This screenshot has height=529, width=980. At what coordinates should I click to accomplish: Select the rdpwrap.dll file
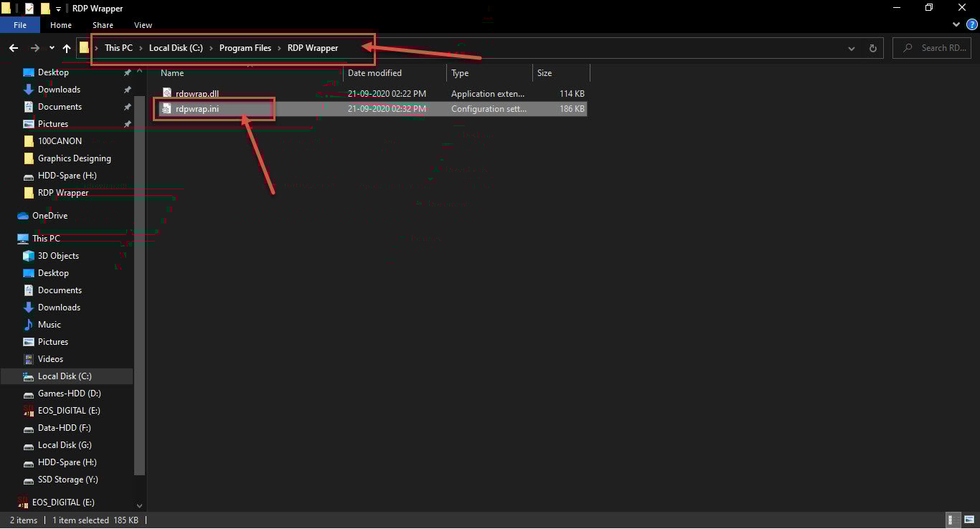[372, 94]
